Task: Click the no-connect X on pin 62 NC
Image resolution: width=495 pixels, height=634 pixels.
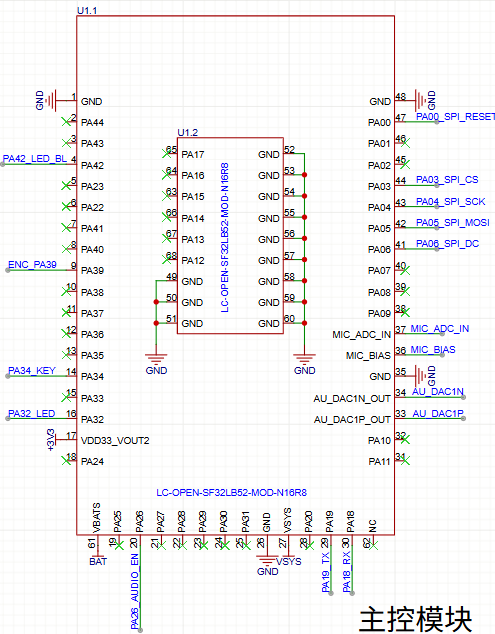Action: click(x=373, y=546)
